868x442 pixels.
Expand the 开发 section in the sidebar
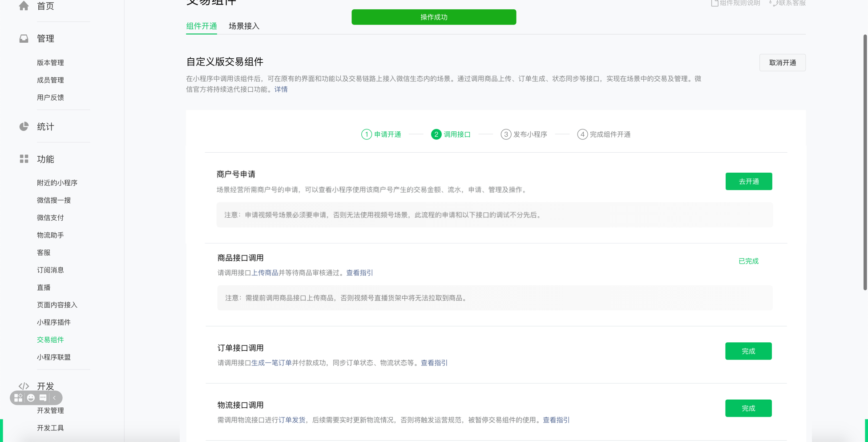pos(44,386)
